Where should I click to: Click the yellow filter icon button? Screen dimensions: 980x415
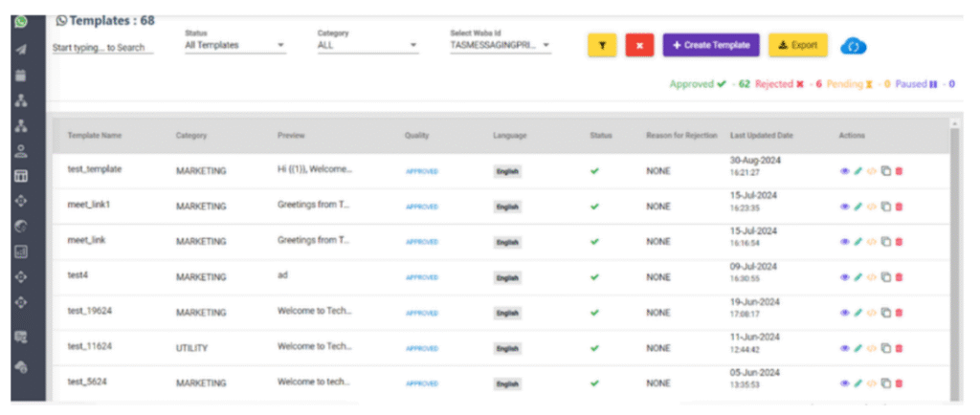point(602,45)
